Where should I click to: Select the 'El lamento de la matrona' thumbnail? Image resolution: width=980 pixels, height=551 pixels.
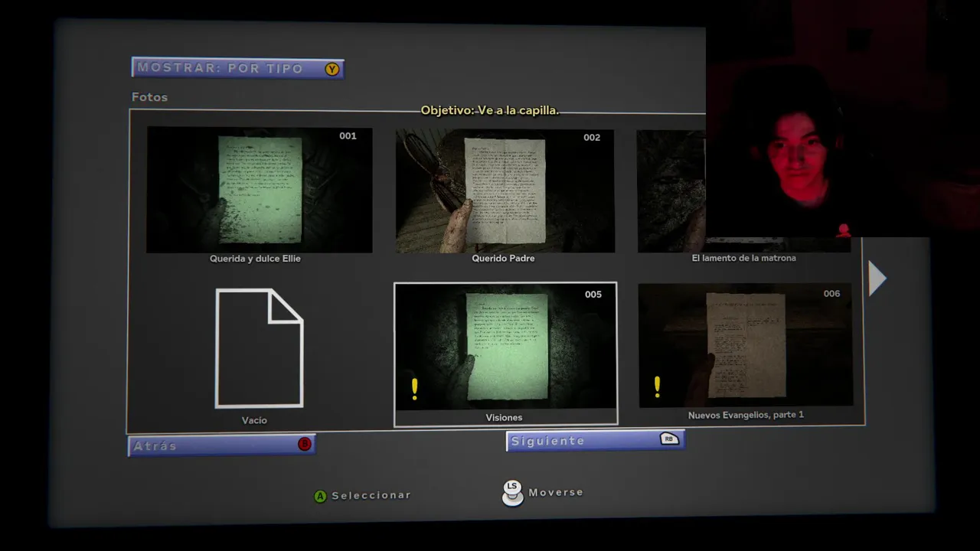click(743, 191)
